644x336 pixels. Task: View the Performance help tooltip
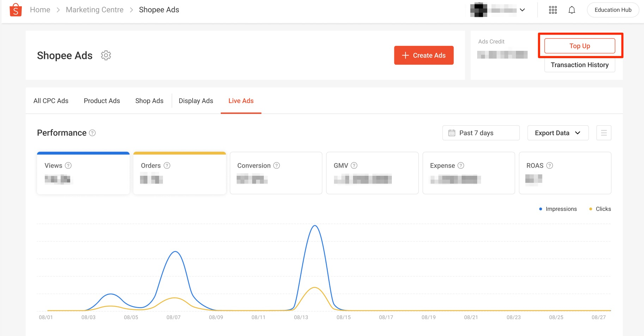coord(92,133)
